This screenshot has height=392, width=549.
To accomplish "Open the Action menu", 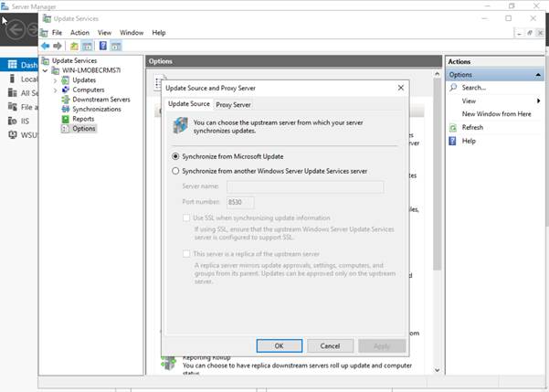I will click(x=79, y=33).
